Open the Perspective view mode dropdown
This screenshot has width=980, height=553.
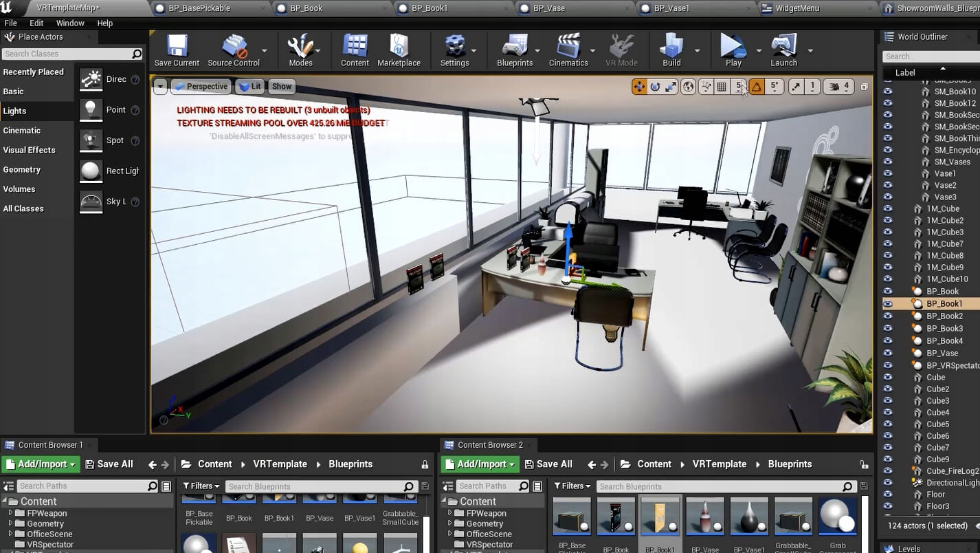[200, 87]
